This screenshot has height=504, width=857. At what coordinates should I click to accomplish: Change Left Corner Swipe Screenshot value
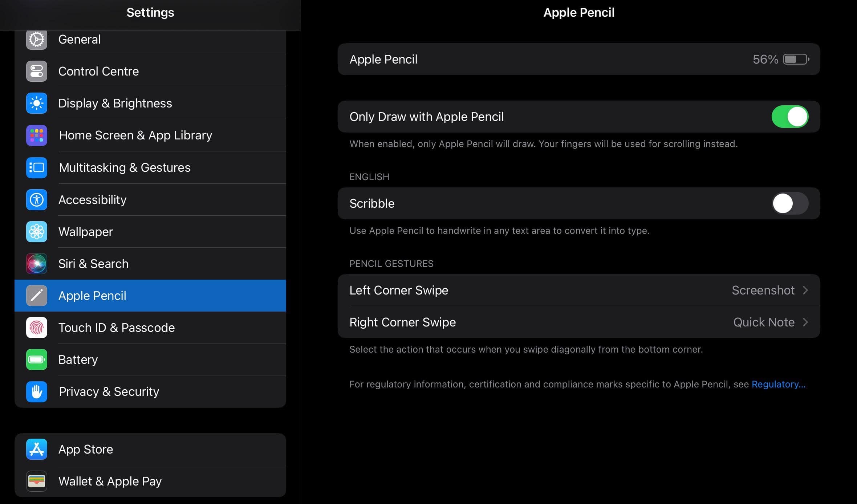pos(763,290)
